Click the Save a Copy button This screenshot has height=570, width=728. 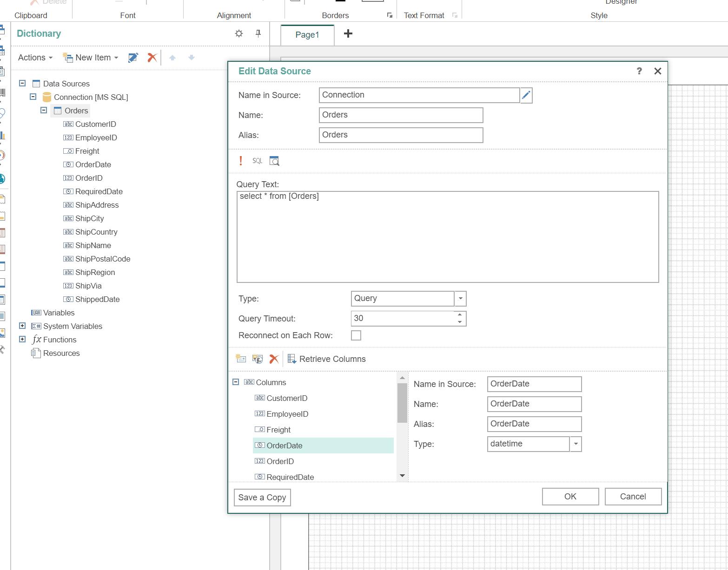tap(262, 498)
